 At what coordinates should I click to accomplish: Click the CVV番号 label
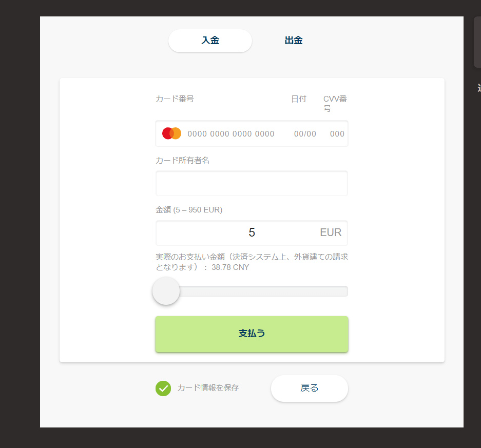pyautogui.click(x=335, y=103)
